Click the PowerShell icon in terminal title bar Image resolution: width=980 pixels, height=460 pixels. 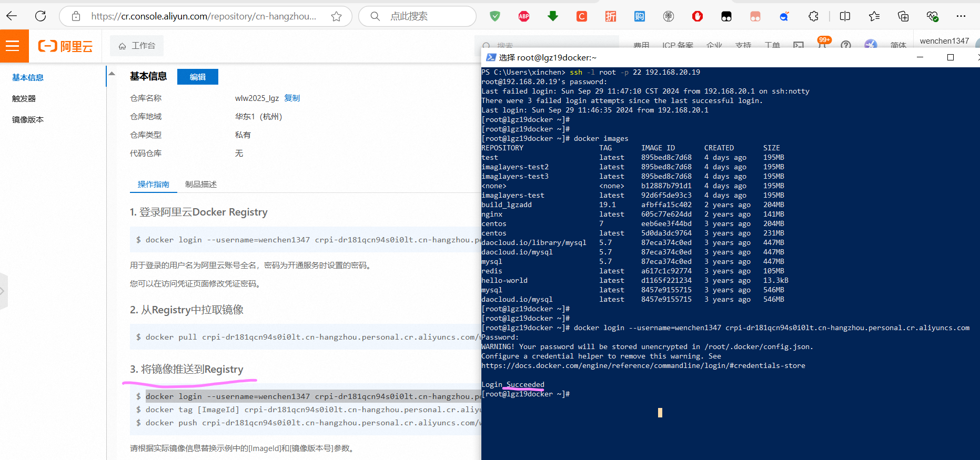[x=491, y=57]
